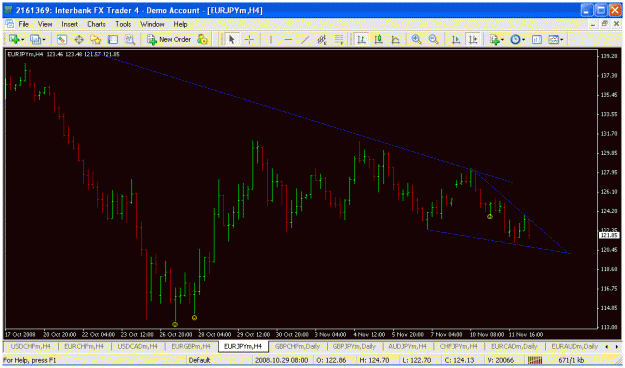Select the Horizontal Line drawing tool
Image resolution: width=625 pixels, height=368 pixels.
point(288,39)
